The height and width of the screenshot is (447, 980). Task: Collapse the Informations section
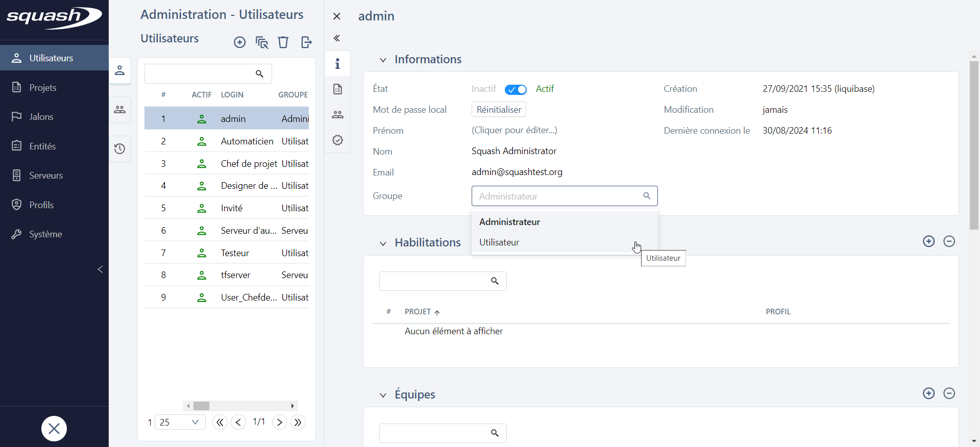(383, 60)
